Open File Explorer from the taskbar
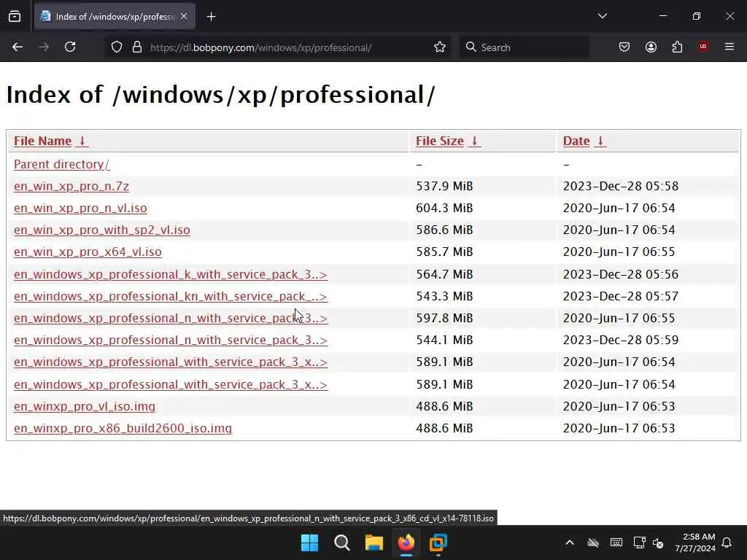The width and height of the screenshot is (747, 560). click(374, 542)
